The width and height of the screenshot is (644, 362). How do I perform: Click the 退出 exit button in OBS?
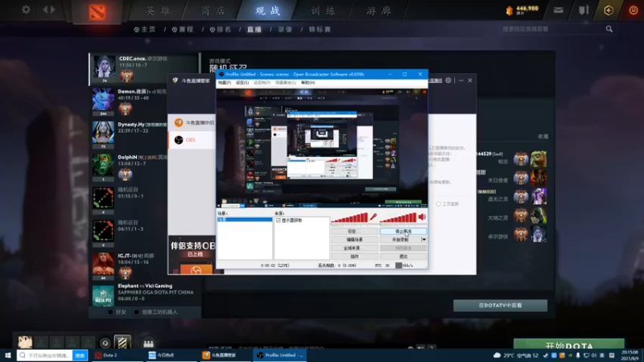click(403, 257)
